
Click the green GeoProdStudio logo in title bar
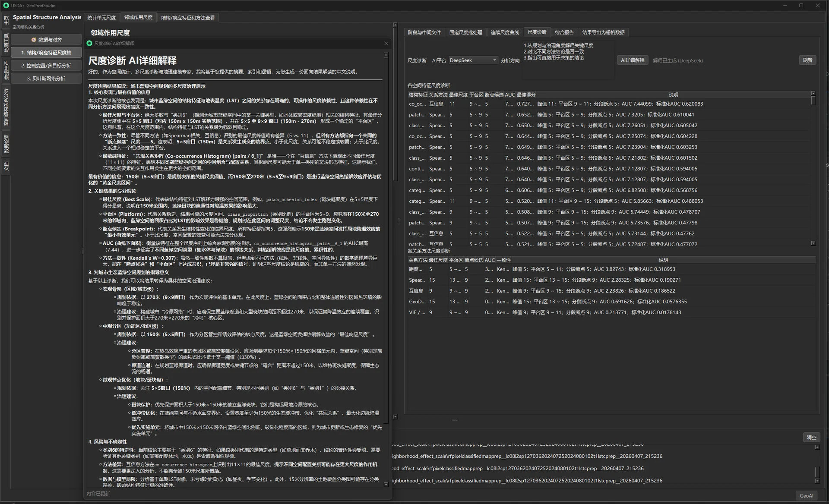(x=6, y=6)
